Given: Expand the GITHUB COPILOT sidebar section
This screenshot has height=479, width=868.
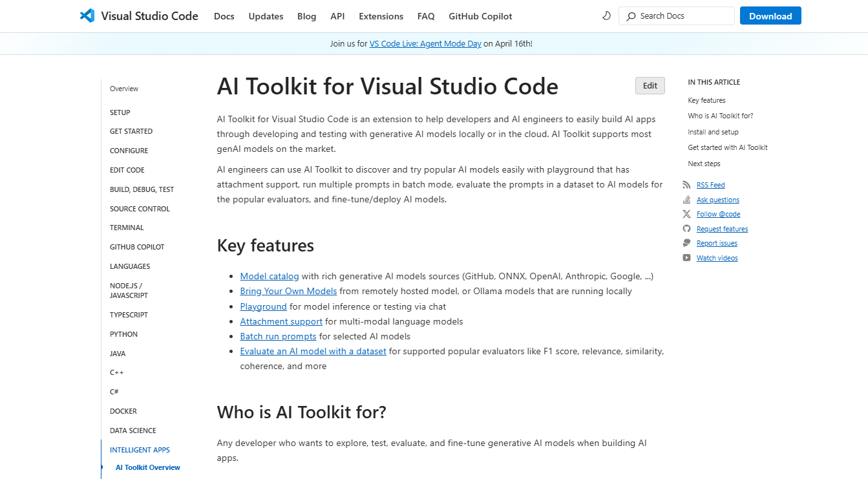Looking at the screenshot, I should coord(137,247).
